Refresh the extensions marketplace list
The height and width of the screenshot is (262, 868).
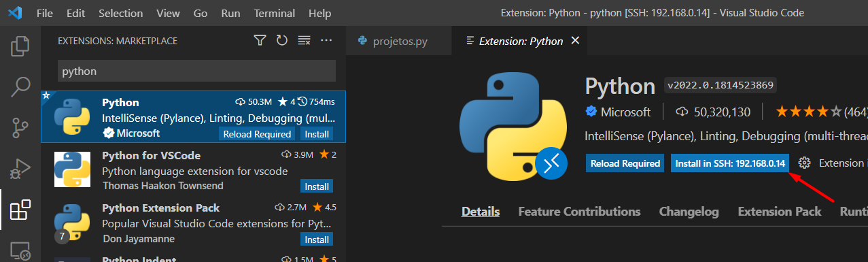click(282, 41)
